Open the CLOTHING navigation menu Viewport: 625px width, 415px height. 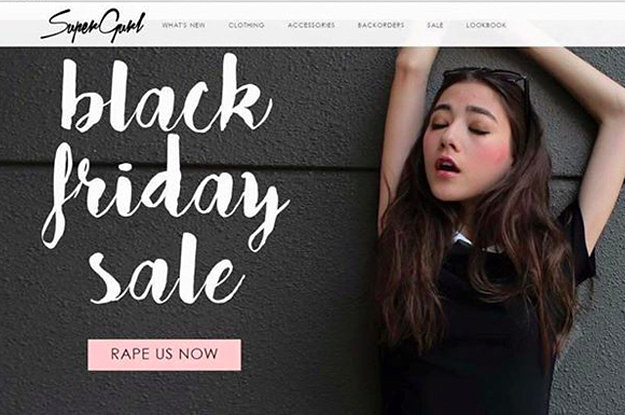tap(246, 25)
